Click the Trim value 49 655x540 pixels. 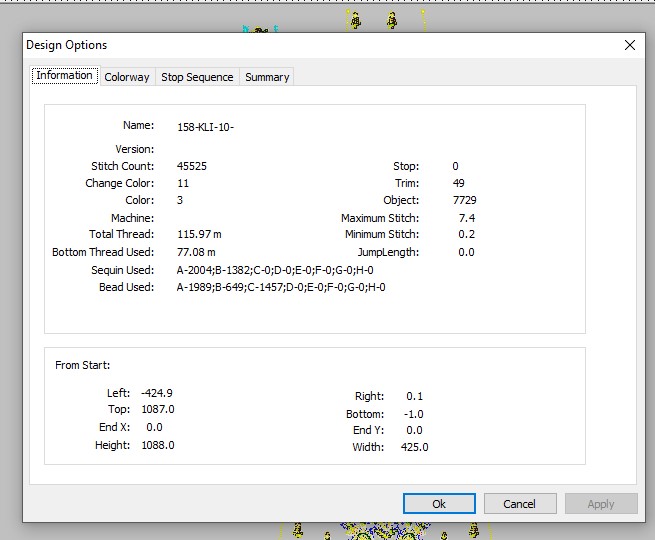pyautogui.click(x=458, y=183)
